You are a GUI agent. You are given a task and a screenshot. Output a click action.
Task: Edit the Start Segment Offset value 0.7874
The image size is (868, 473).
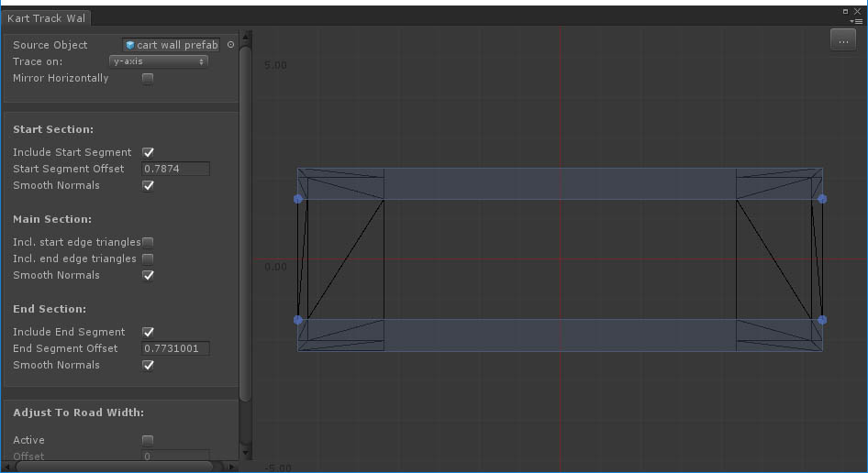[175, 169]
